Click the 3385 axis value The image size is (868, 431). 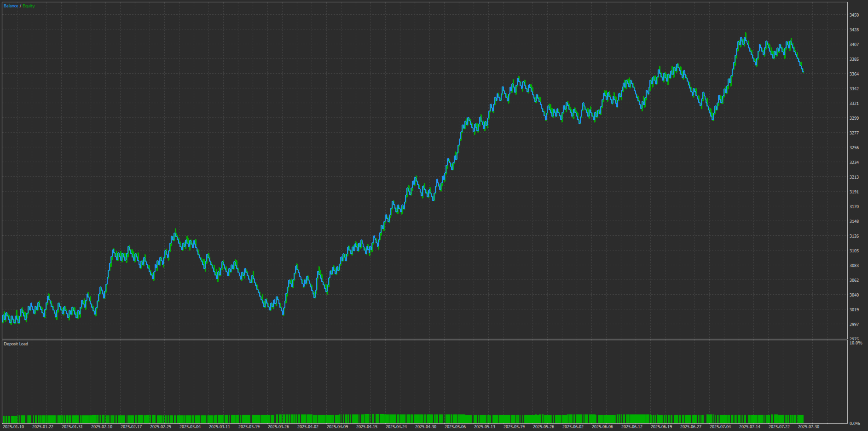[854, 59]
